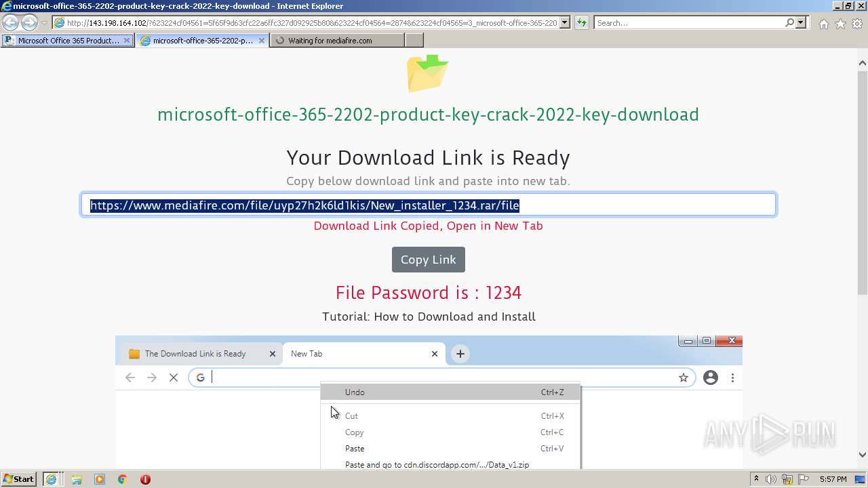
Task: Click the Start button
Action: point(18,479)
